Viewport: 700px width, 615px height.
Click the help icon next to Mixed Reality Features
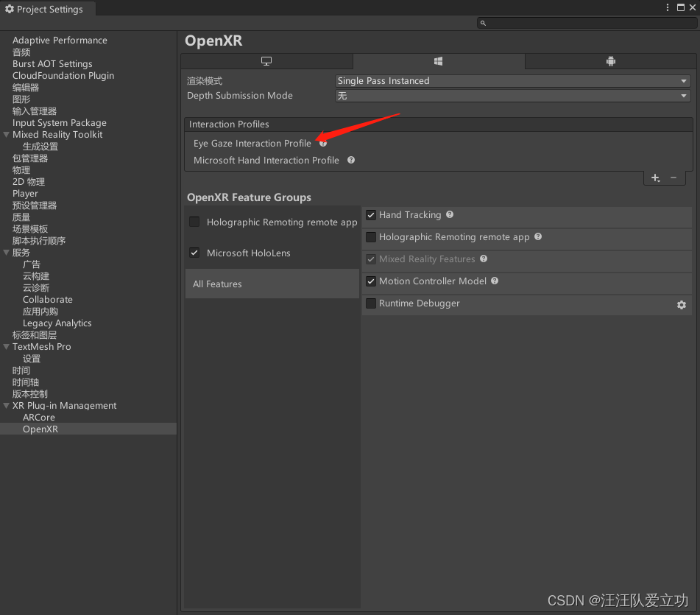(484, 259)
